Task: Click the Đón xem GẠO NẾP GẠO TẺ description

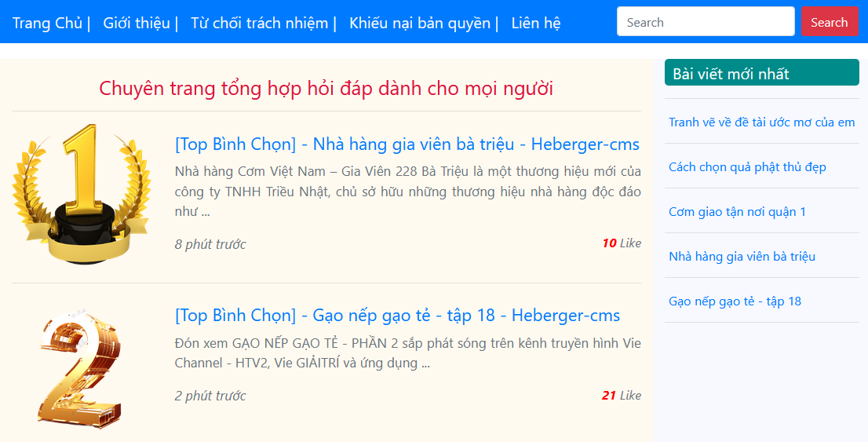Action: (408, 353)
